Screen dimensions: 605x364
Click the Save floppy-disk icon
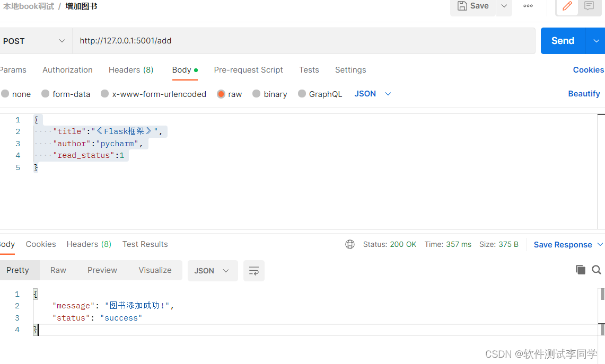tap(462, 6)
